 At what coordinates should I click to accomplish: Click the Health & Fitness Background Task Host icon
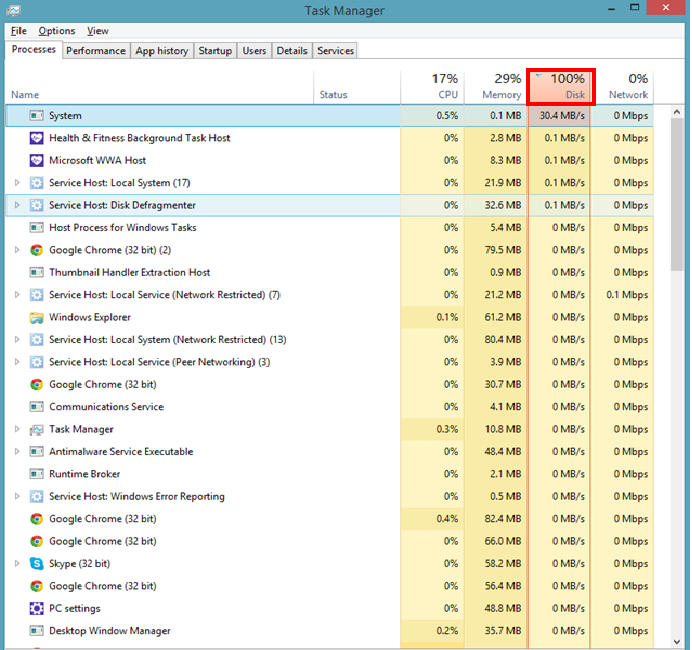(x=36, y=138)
